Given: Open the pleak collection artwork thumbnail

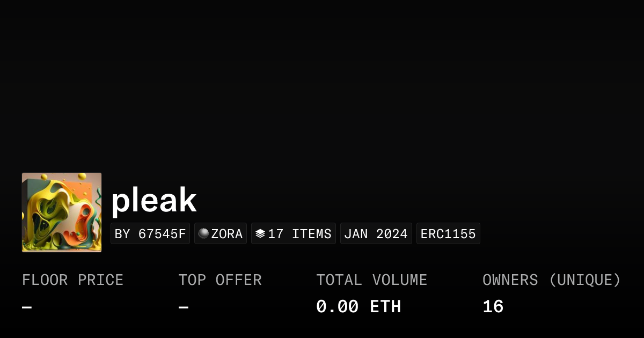Looking at the screenshot, I should click(62, 212).
